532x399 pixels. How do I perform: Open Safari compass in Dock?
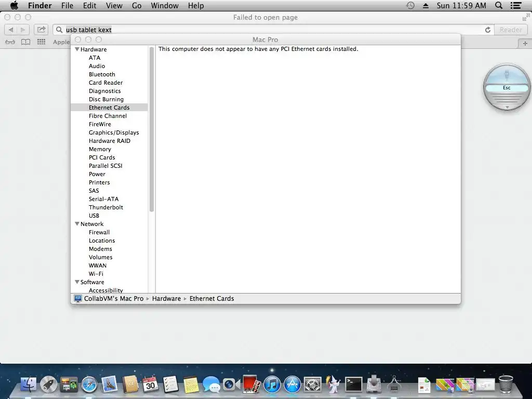[x=89, y=385]
